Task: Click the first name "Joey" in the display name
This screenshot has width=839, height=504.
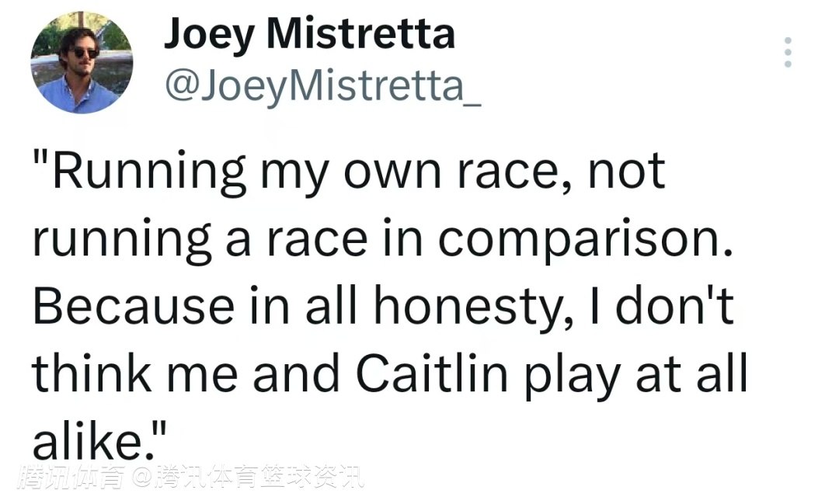Action: point(207,36)
